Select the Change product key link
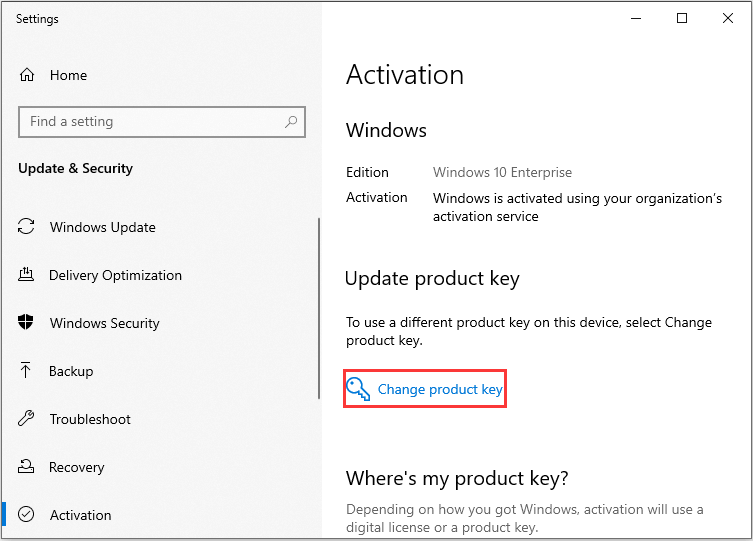 (440, 389)
